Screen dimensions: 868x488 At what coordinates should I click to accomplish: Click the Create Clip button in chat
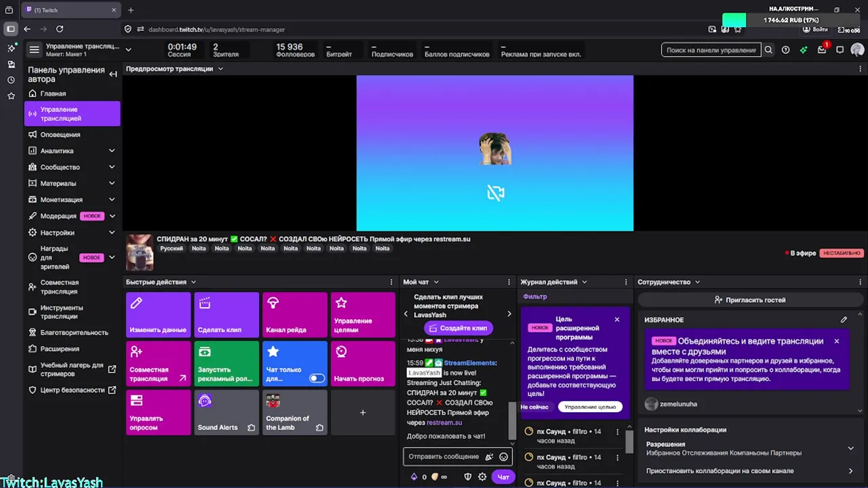[x=458, y=327]
